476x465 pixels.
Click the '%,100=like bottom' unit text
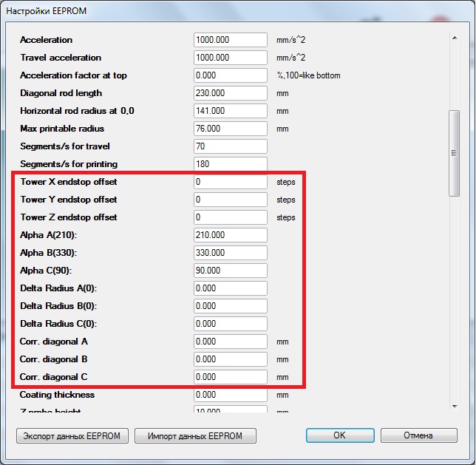pyautogui.click(x=308, y=75)
